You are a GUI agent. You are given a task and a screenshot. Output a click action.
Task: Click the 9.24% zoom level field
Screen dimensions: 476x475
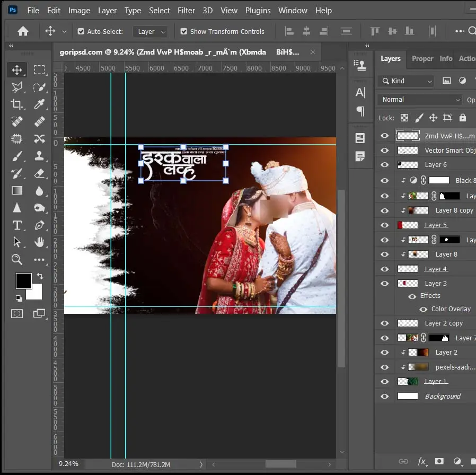click(68, 464)
